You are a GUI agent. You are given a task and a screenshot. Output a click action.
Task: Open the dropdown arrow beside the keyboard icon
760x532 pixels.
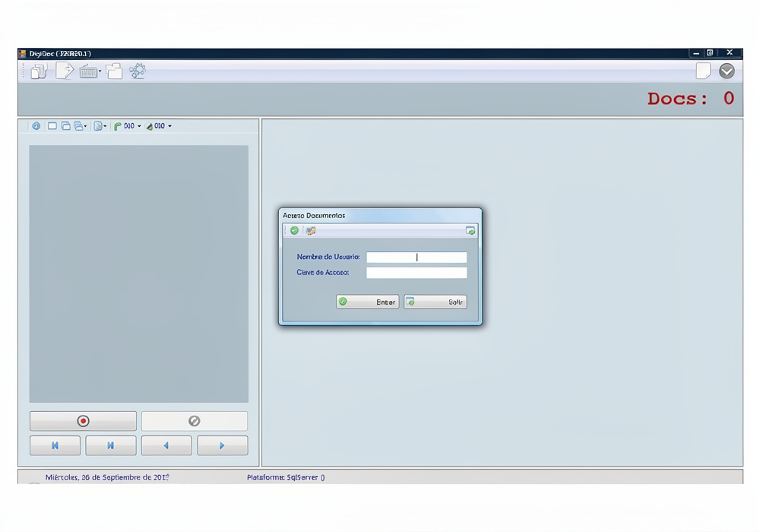(x=100, y=71)
